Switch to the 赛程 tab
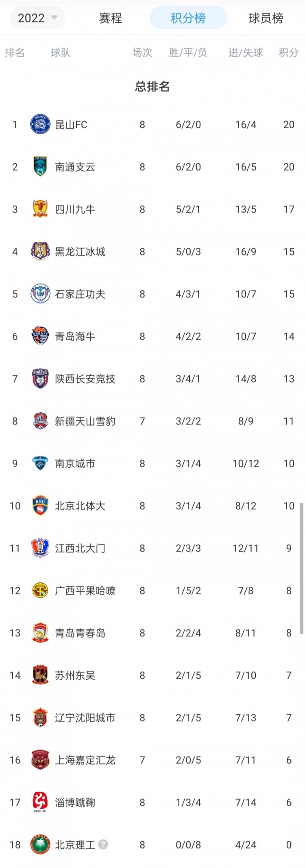305x868 pixels. [x=111, y=18]
